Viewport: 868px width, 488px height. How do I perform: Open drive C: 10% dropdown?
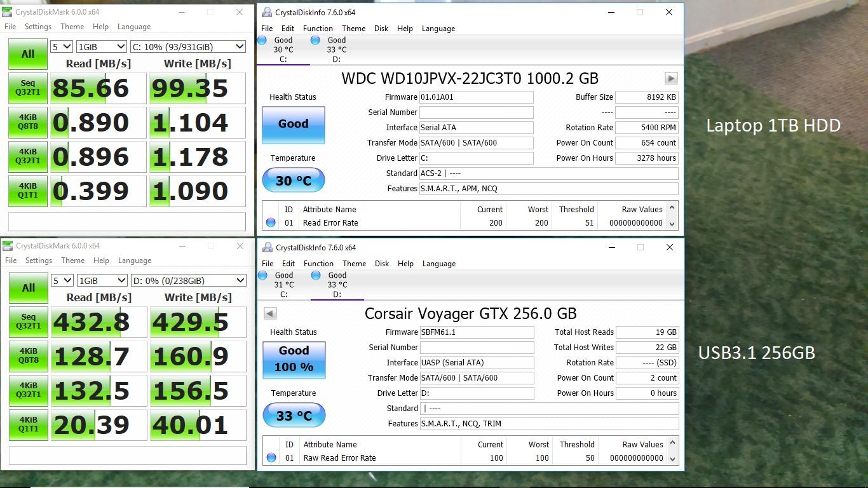(187, 47)
